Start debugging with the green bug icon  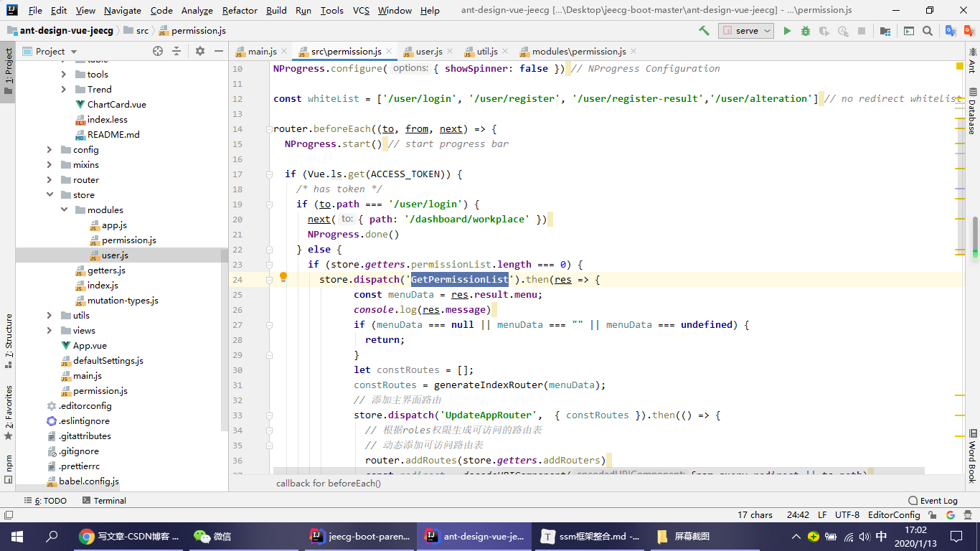tap(806, 31)
